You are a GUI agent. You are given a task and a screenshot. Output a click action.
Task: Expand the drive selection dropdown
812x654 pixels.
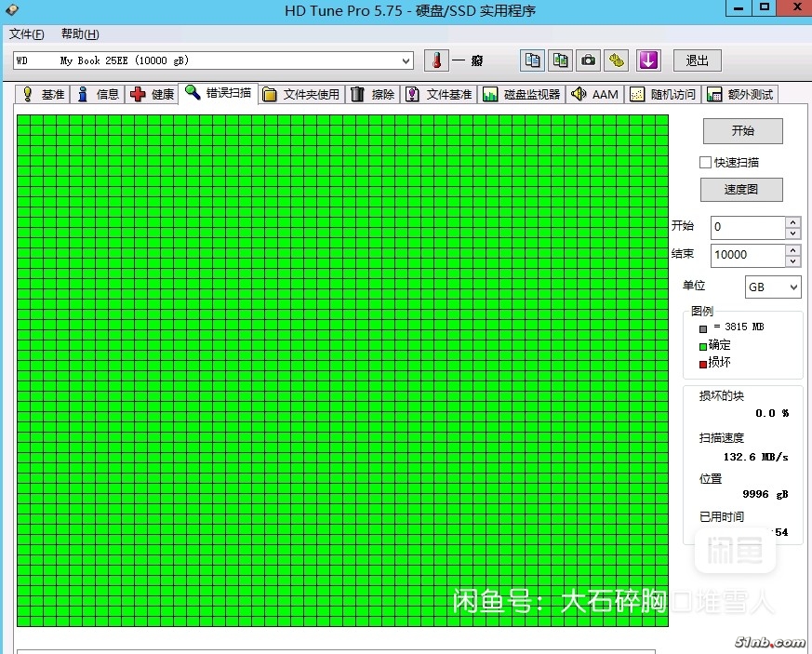406,60
